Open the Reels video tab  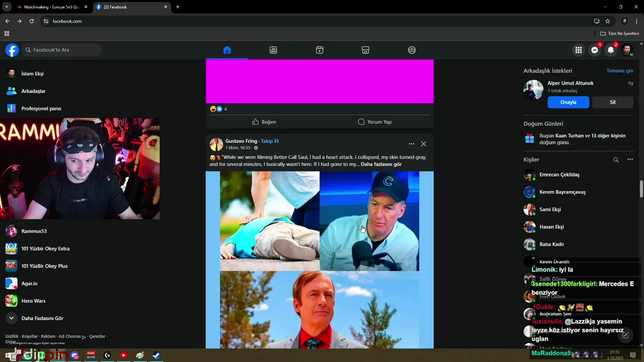[x=319, y=50]
